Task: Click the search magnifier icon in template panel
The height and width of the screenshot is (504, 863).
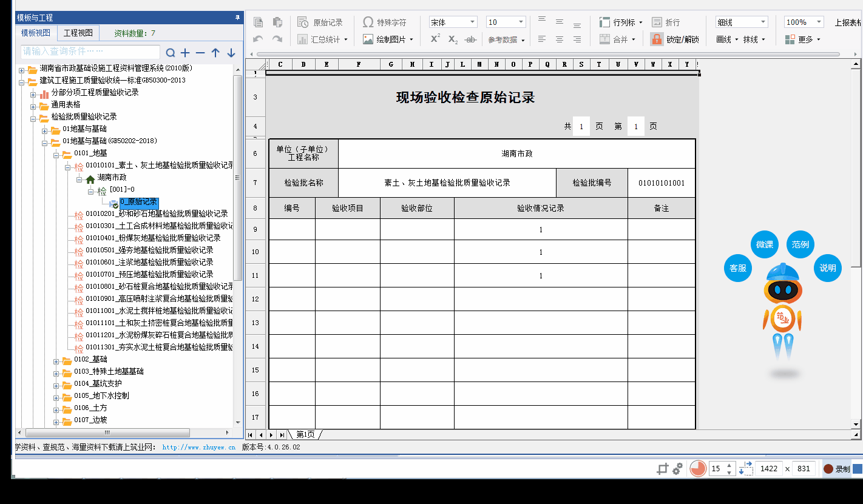Action: click(171, 53)
